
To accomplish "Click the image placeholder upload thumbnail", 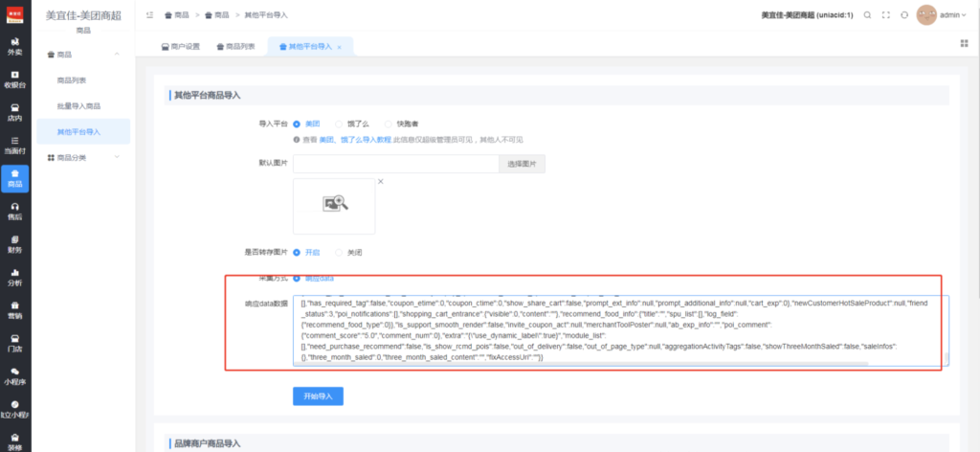I will click(x=334, y=206).
